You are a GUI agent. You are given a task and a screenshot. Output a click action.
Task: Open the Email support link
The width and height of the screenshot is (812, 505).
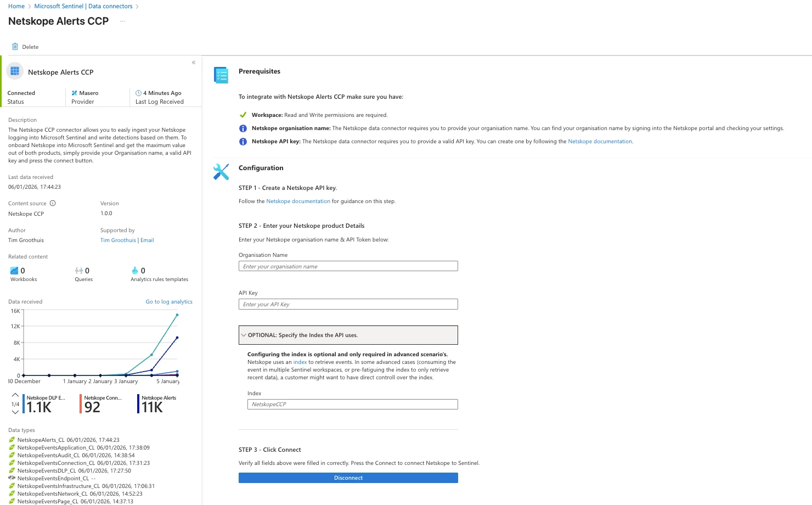147,240
